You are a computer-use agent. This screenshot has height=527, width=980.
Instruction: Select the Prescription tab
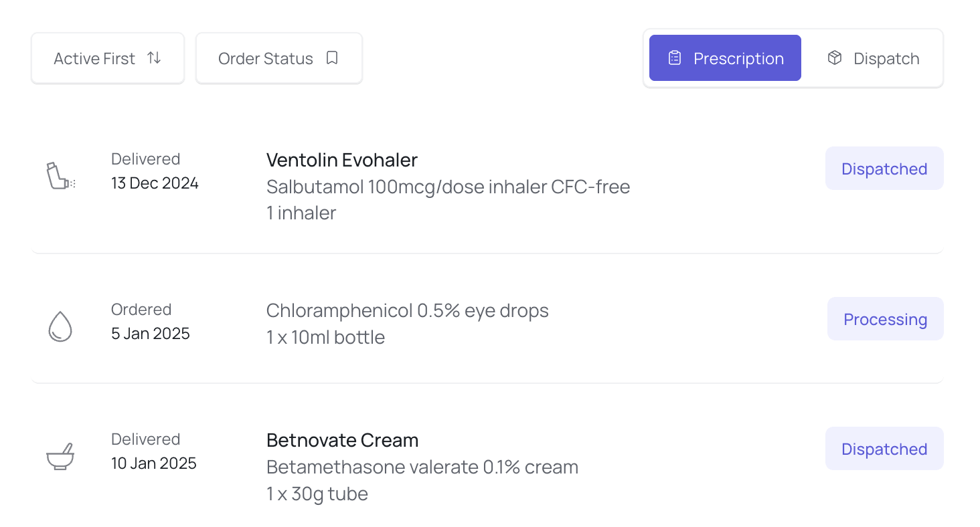pos(724,58)
